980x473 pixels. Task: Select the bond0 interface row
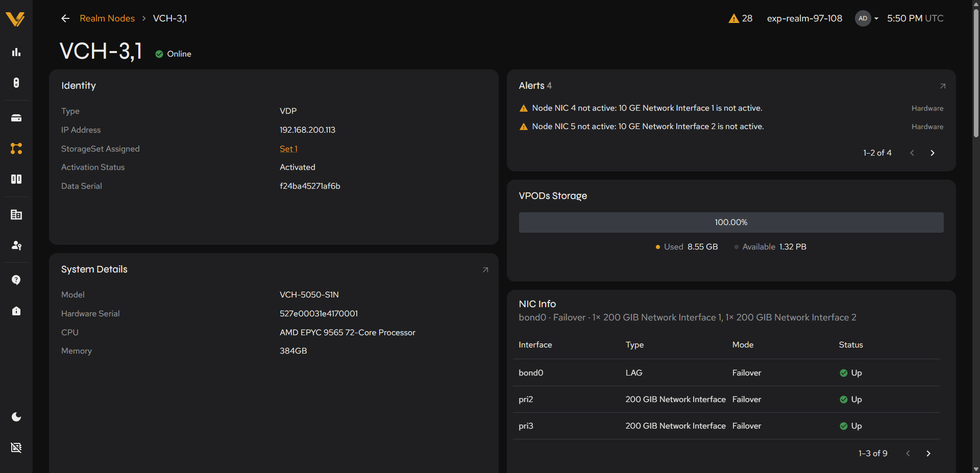tap(726, 373)
